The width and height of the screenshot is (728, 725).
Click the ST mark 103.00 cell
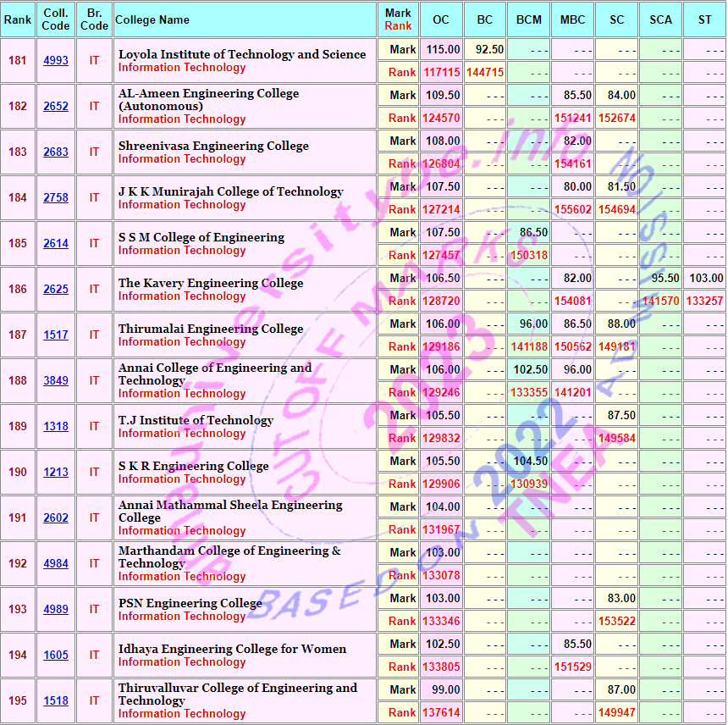(705, 278)
